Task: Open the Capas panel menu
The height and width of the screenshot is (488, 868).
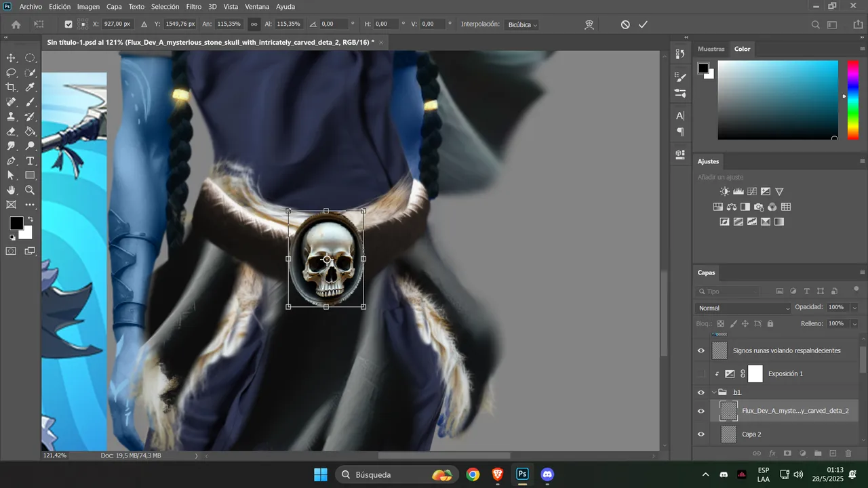Action: pos(862,272)
